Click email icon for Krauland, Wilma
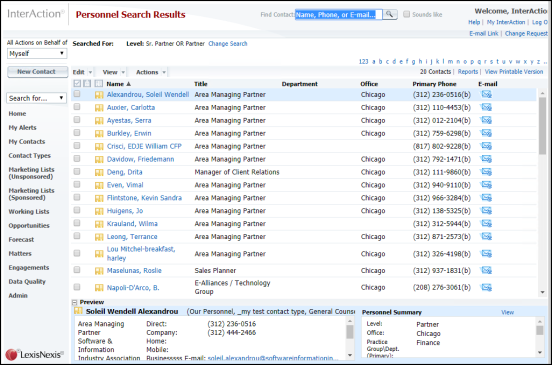This screenshot has height=365, width=552. click(487, 224)
